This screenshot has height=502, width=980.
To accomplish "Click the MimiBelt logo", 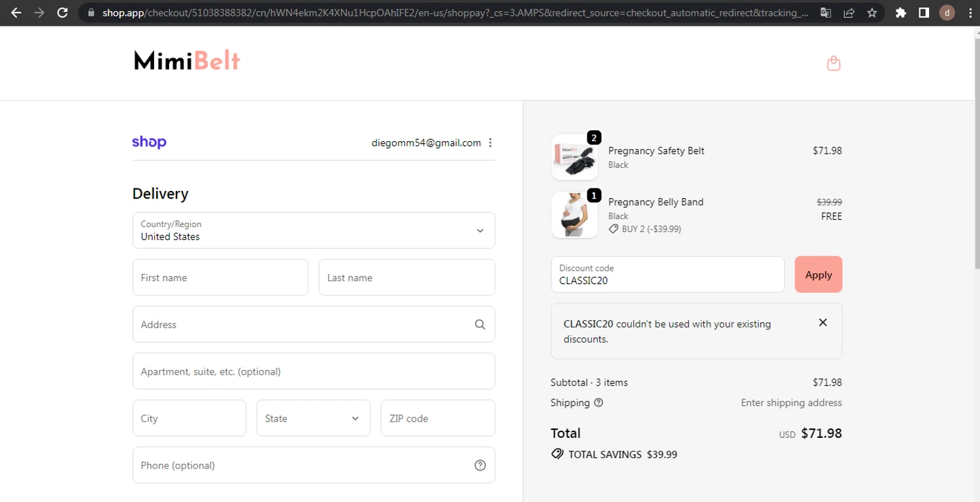I will (x=187, y=61).
